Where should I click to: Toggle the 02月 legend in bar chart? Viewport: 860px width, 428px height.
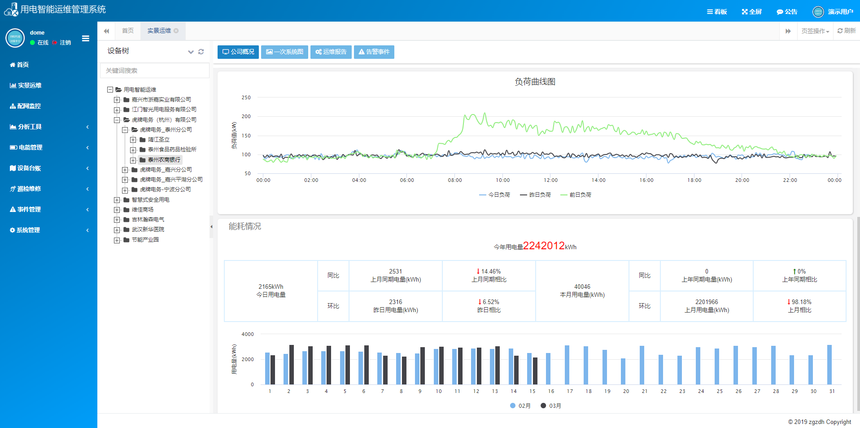520,406
